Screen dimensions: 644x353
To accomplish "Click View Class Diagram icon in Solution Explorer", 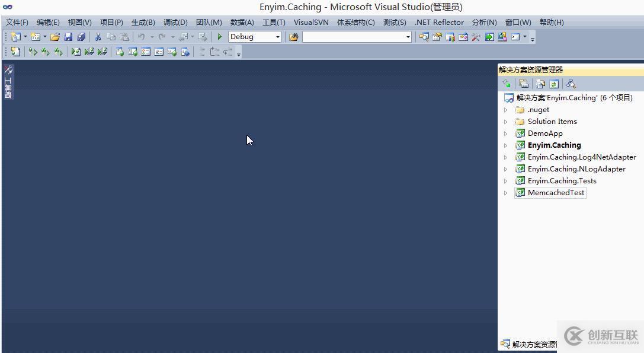I will tap(571, 84).
